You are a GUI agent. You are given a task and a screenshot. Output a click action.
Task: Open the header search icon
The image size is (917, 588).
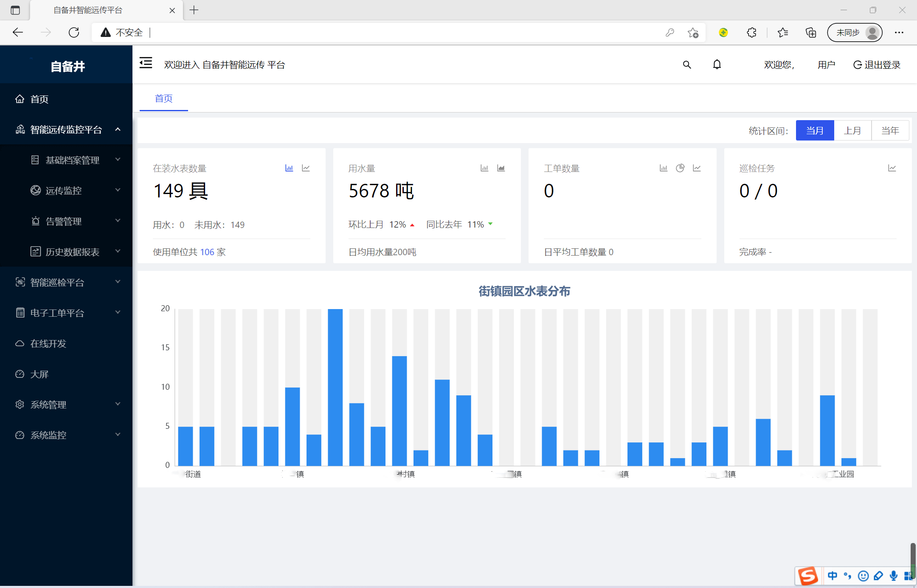coord(686,65)
